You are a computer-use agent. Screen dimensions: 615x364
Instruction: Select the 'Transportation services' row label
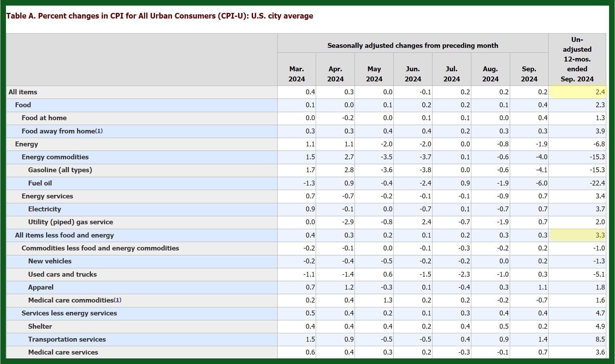tap(67, 339)
